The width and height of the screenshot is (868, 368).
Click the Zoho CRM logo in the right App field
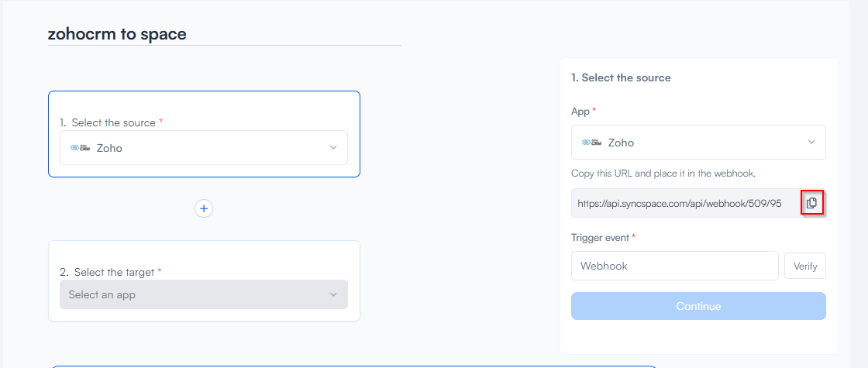pos(592,143)
